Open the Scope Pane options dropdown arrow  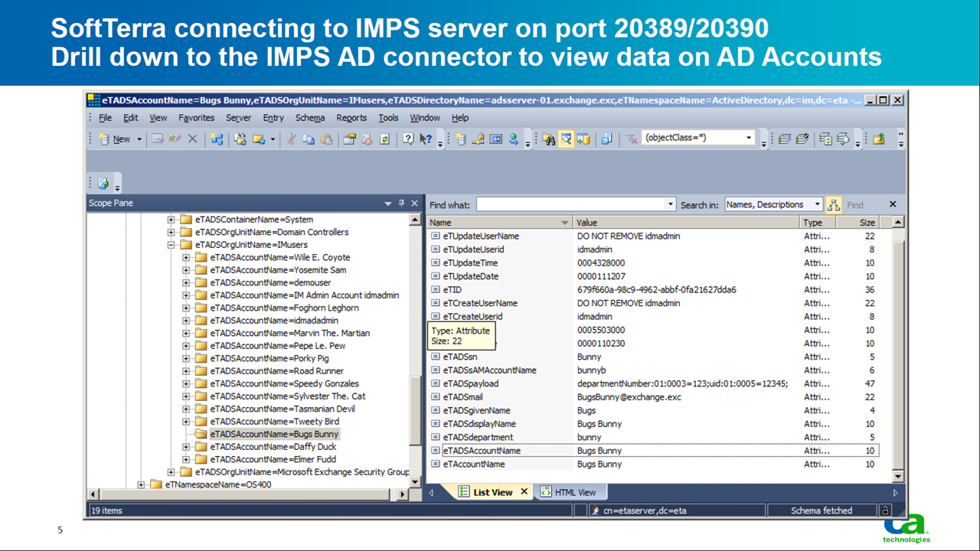[x=388, y=204]
